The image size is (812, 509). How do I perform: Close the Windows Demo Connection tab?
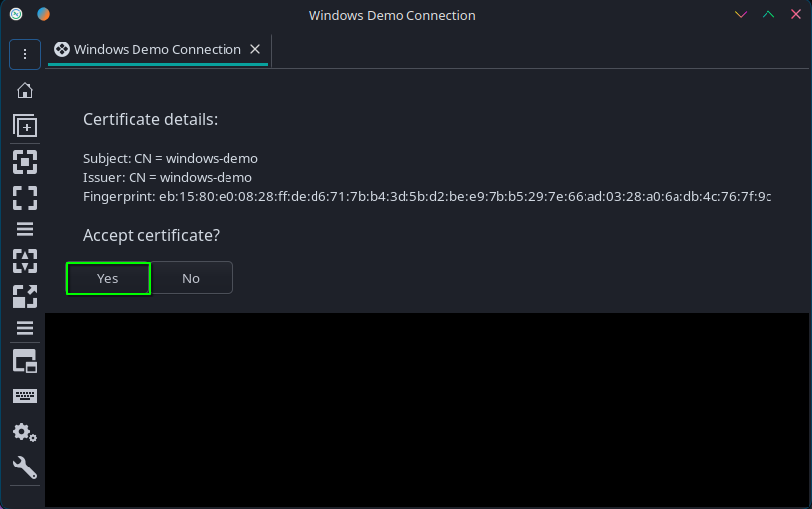[x=256, y=49]
